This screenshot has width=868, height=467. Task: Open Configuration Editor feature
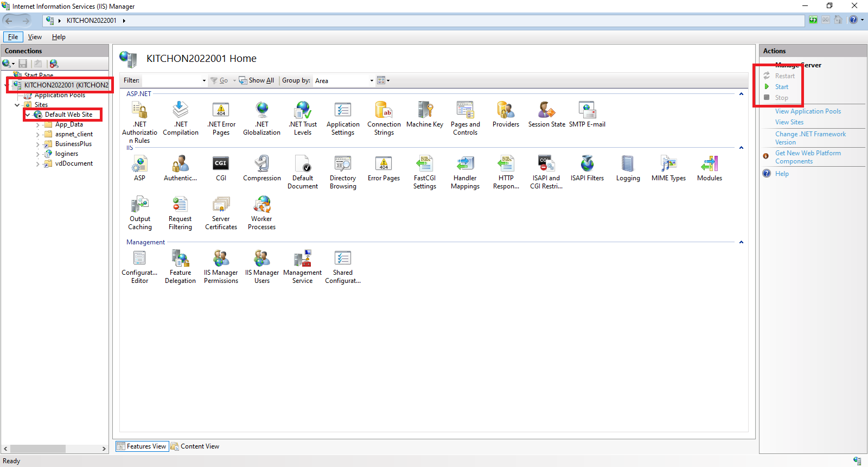click(x=139, y=267)
